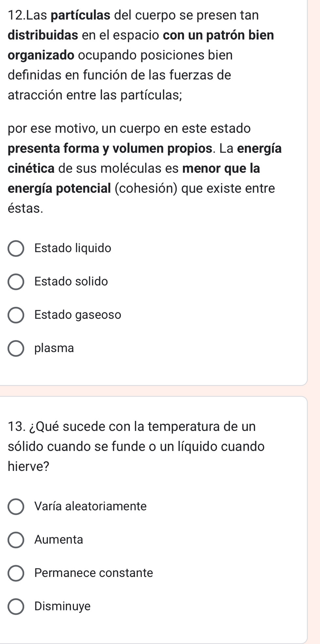Tap the 'Disminuye' answer label text
The height and width of the screenshot is (644, 320).
coord(62,606)
